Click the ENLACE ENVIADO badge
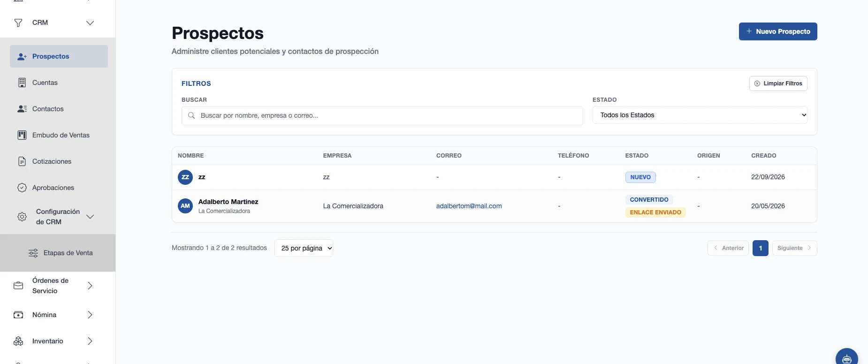Image resolution: width=868 pixels, height=364 pixels. 655,212
